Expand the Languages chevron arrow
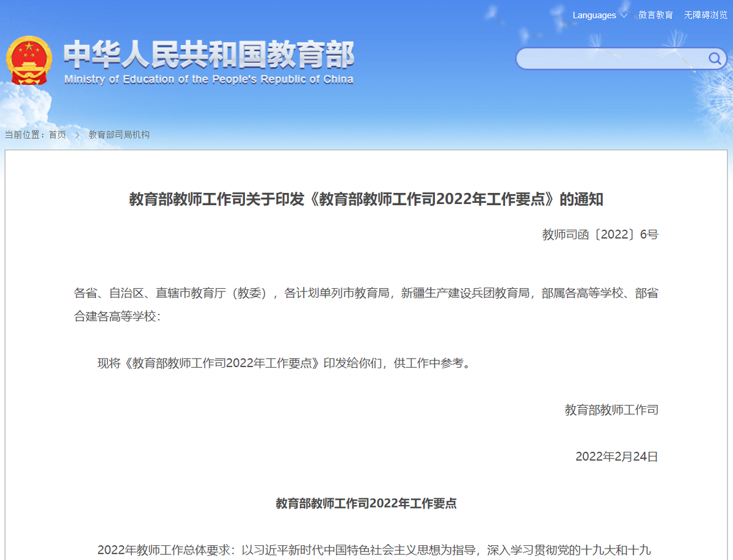 click(x=624, y=15)
